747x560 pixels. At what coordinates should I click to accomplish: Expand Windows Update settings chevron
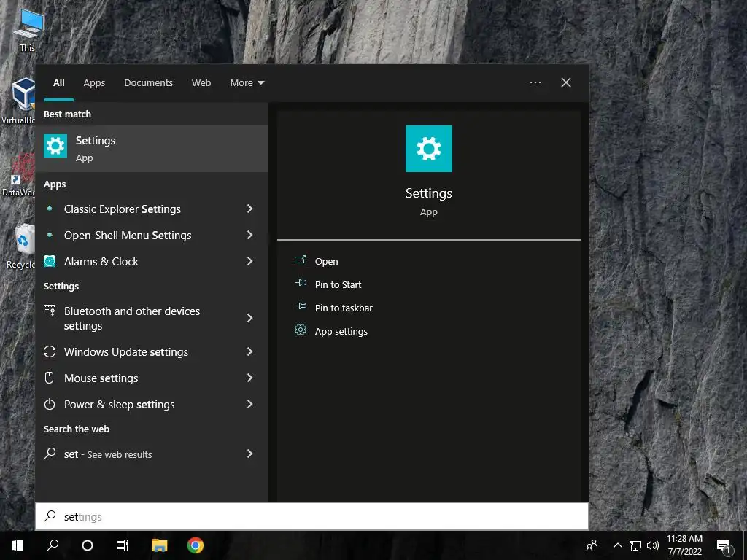249,351
